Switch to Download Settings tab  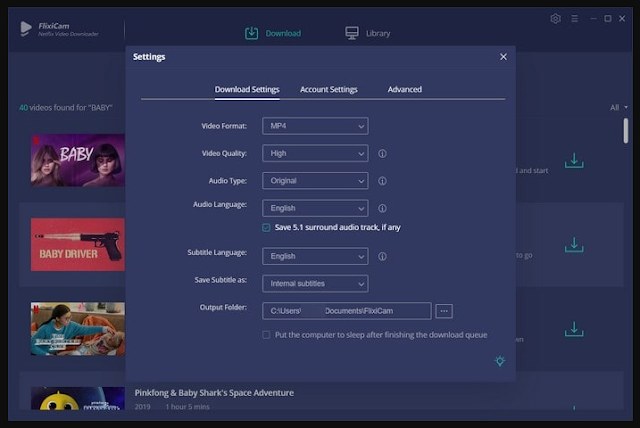pyautogui.click(x=247, y=89)
